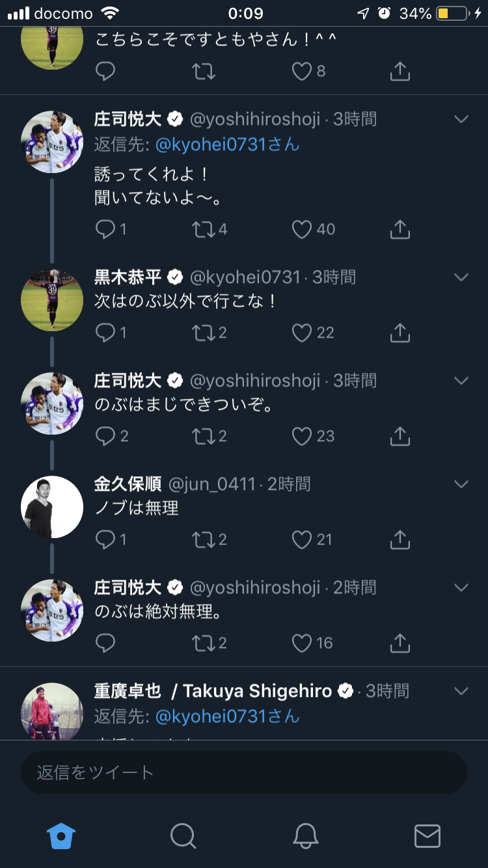
Task: Like the ノブは無理 tweet by 金久保順
Action: 302,539
